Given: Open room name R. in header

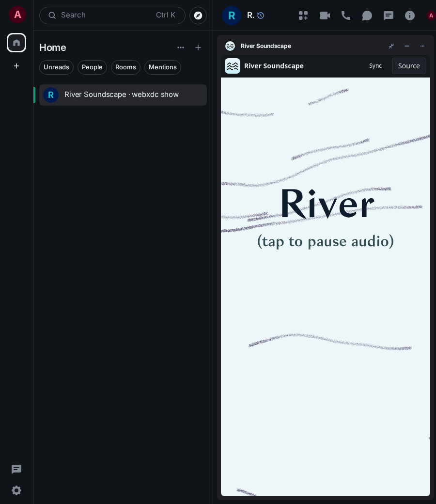Looking at the screenshot, I should point(250,15).
